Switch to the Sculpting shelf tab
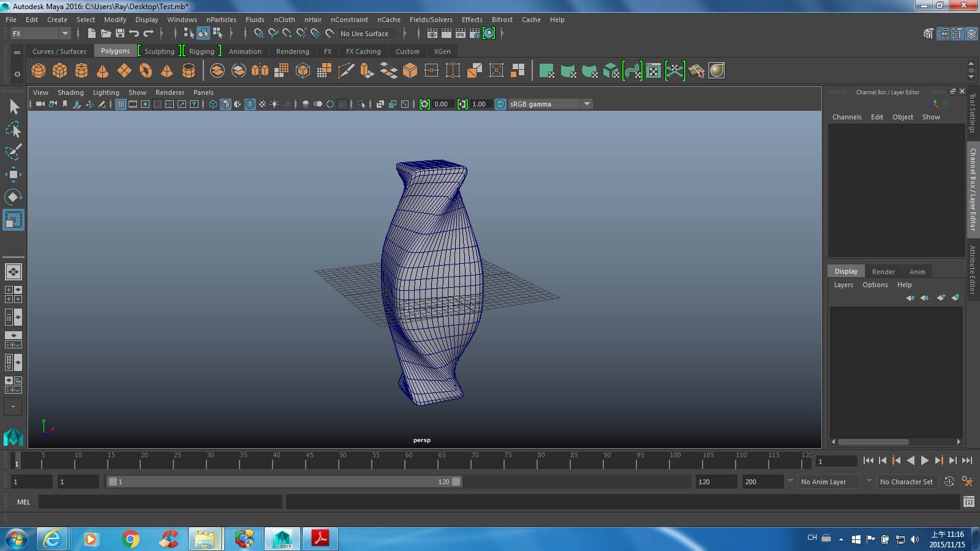 (x=159, y=51)
